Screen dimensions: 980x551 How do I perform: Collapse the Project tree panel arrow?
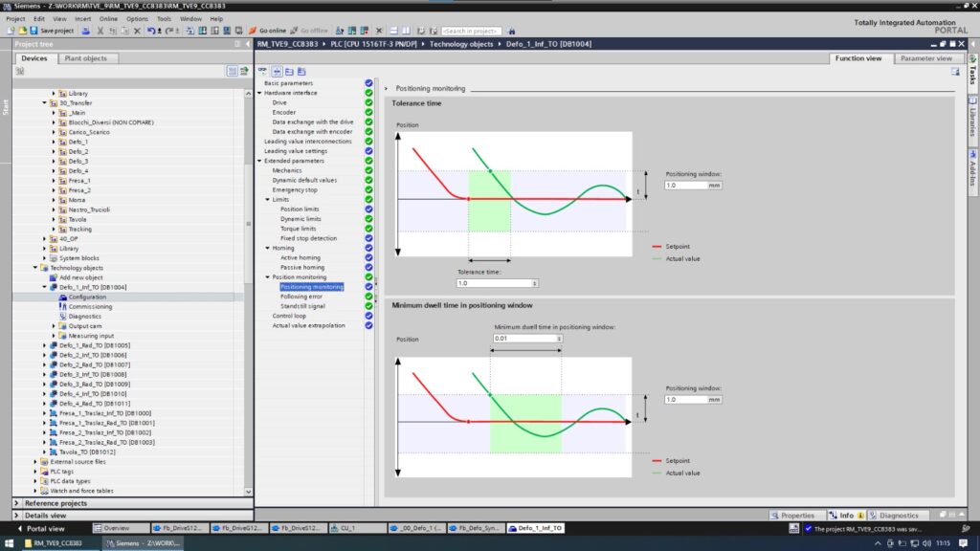click(248, 44)
